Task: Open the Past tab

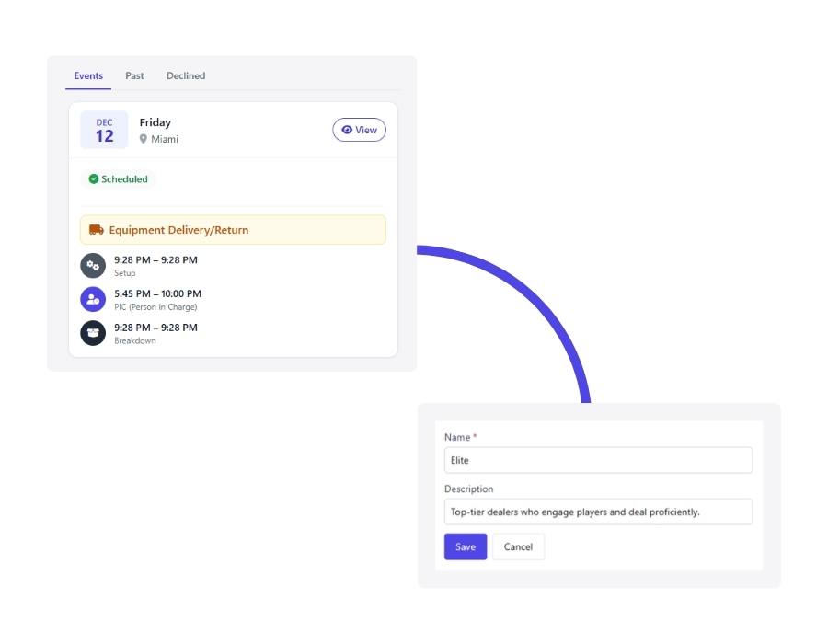Action: tap(134, 75)
